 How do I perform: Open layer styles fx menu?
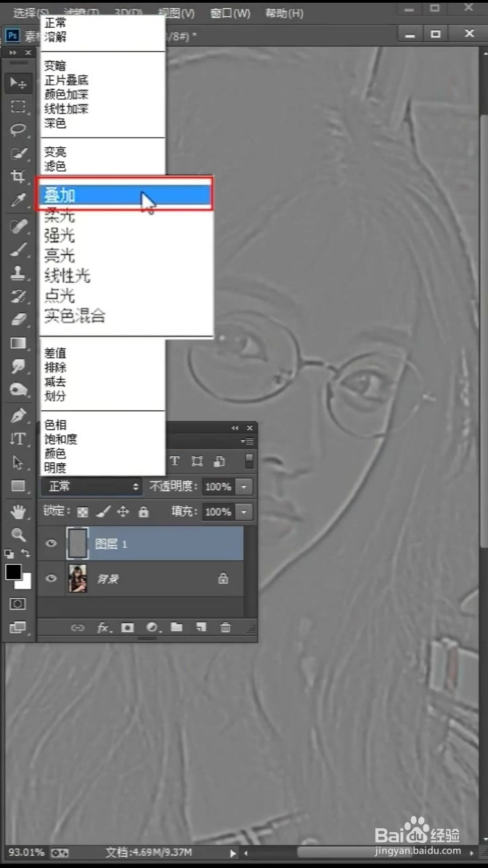coord(103,628)
